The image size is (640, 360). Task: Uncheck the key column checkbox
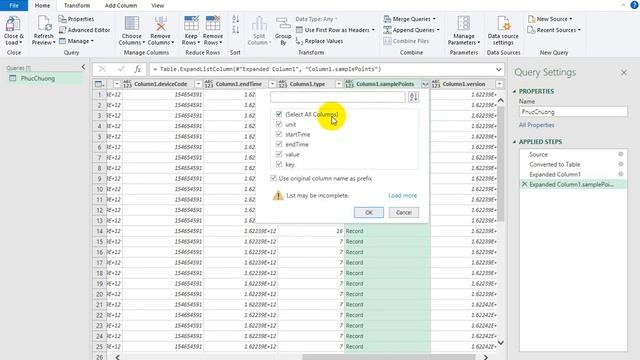coord(279,164)
